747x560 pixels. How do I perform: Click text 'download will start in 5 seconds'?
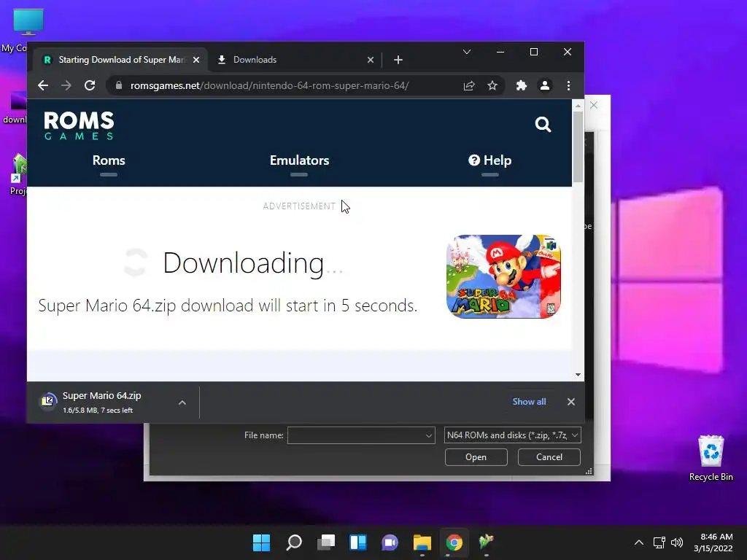point(299,306)
